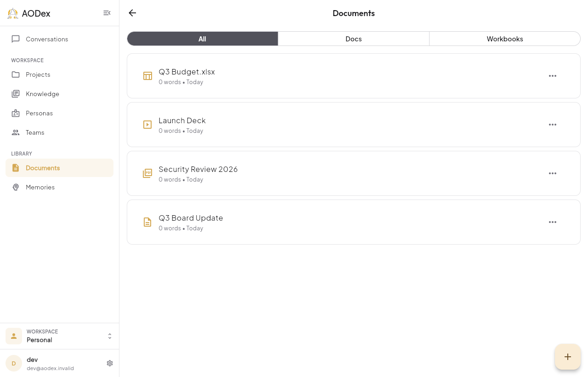Switch to the All tab
The width and height of the screenshot is (588, 377).
(x=203, y=39)
